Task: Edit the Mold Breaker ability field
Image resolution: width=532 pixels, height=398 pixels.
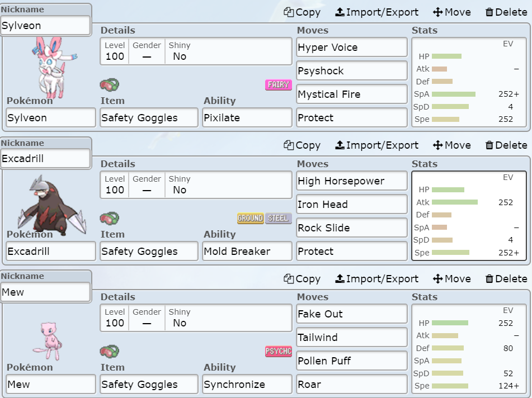Action: click(x=247, y=251)
